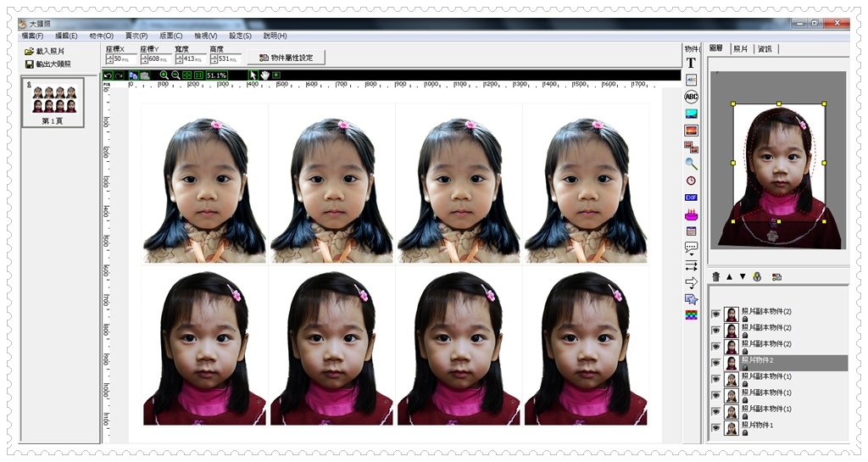Click the 座標X value stepper arrows
The width and height of the screenshot is (868, 462).
pos(109,58)
